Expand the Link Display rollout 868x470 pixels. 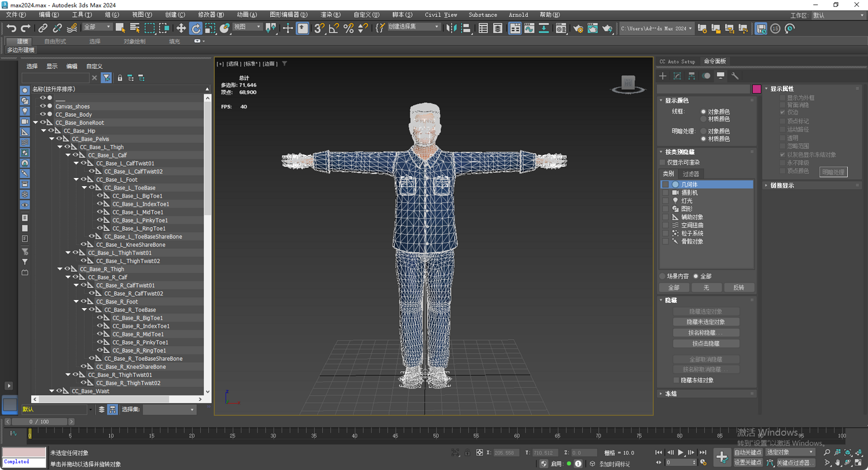pos(767,186)
